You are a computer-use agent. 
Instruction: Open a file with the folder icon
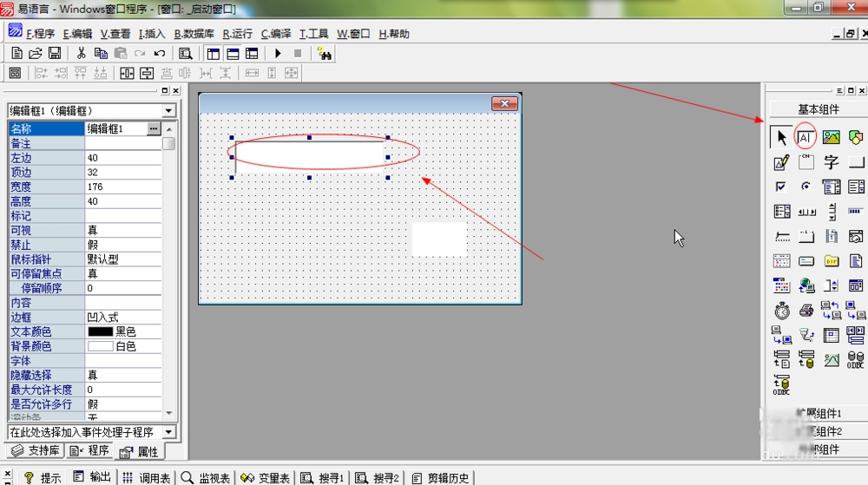[x=36, y=54]
